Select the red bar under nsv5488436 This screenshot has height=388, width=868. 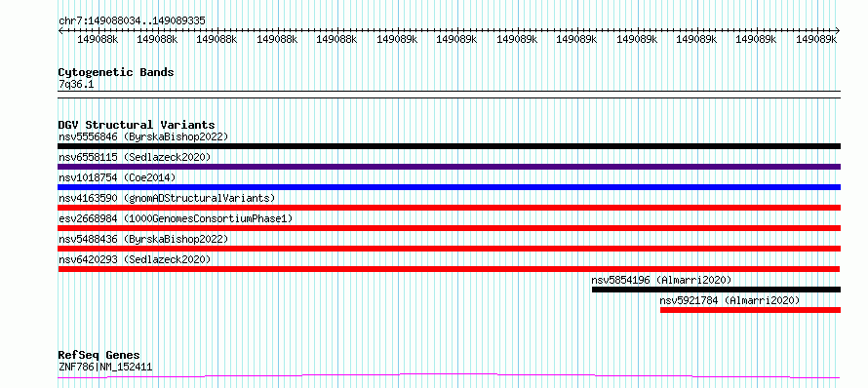pos(449,249)
